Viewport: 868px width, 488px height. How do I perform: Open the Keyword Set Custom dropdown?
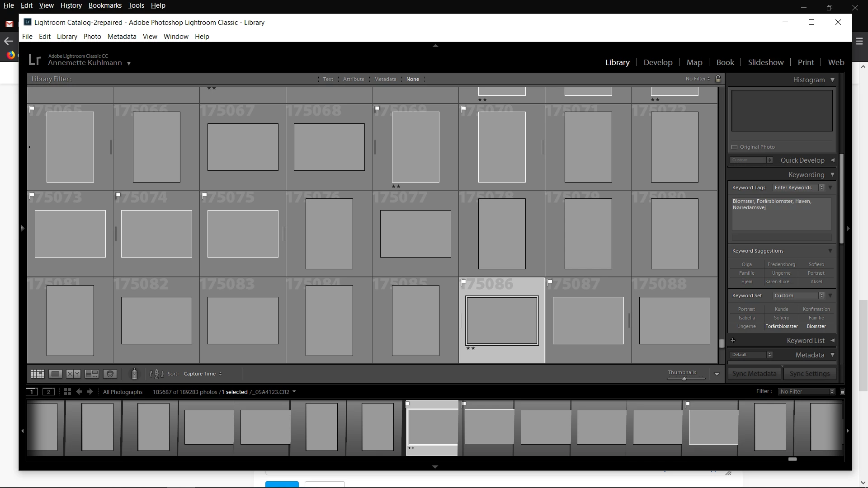tap(799, 296)
